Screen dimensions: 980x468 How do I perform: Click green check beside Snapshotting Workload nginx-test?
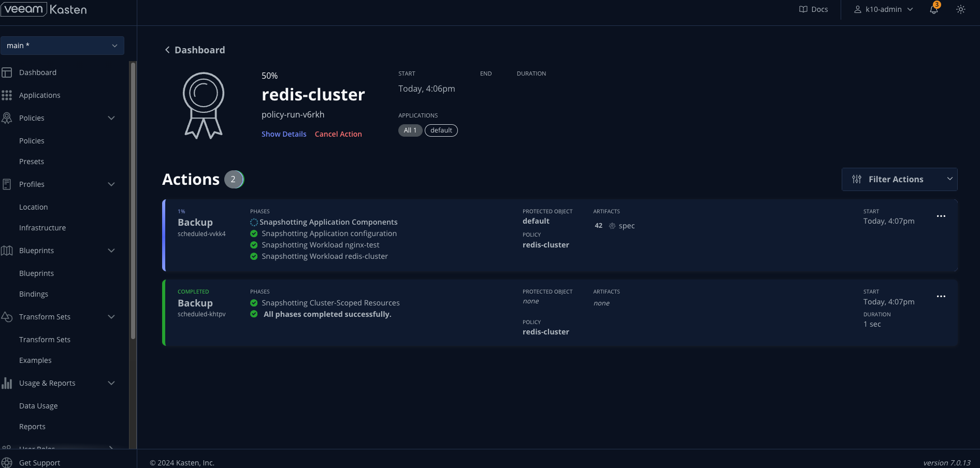point(254,245)
